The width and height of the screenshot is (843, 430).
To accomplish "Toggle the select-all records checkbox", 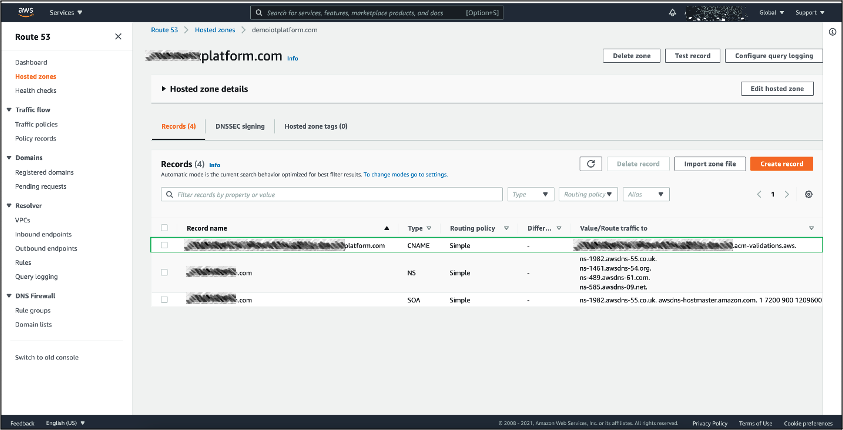I will (x=165, y=228).
